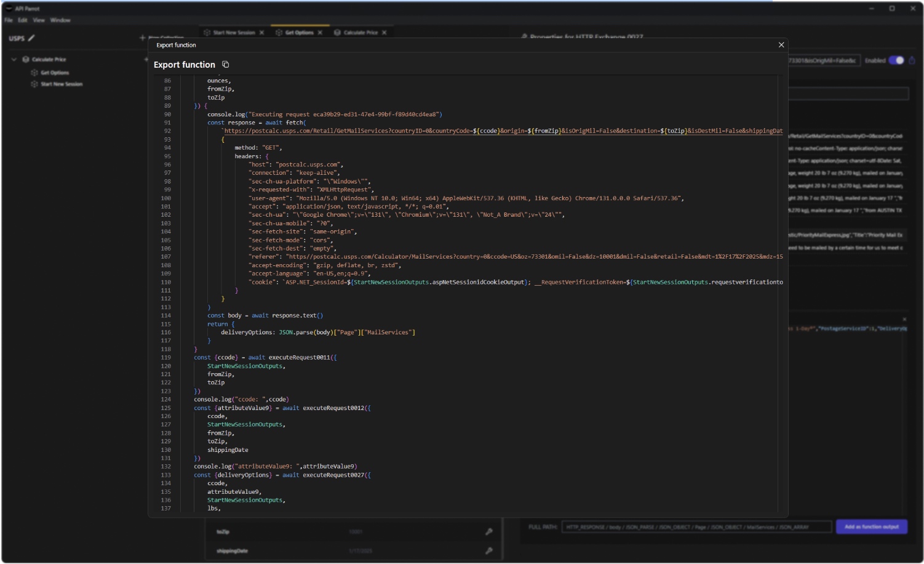This screenshot has width=924, height=564.
Task: Open the View menu
Action: coord(39,20)
